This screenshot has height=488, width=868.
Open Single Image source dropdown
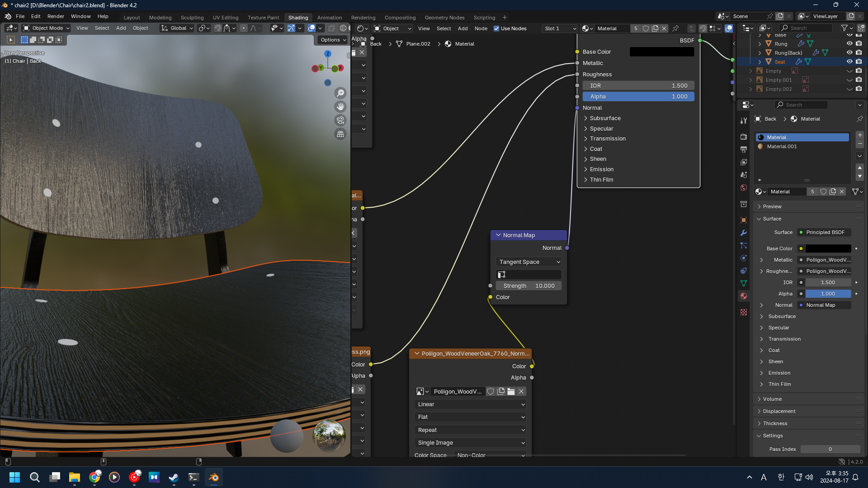pos(470,443)
